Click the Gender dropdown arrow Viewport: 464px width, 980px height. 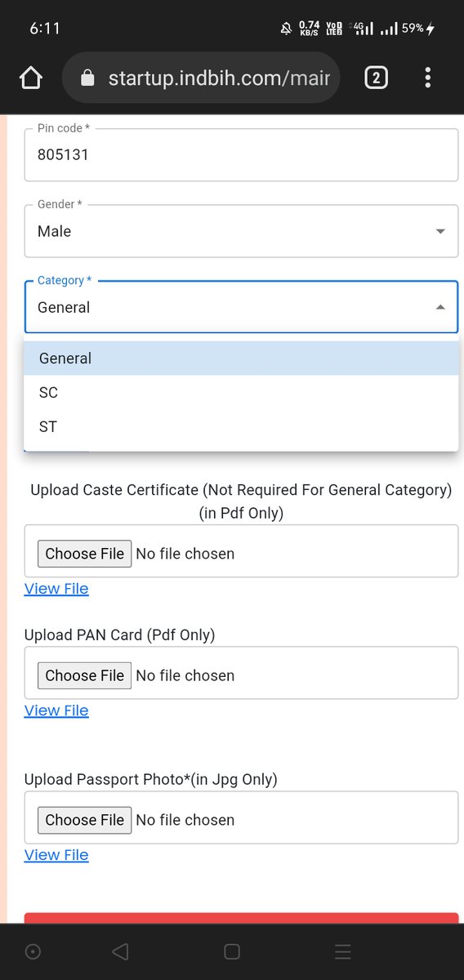pyautogui.click(x=440, y=231)
